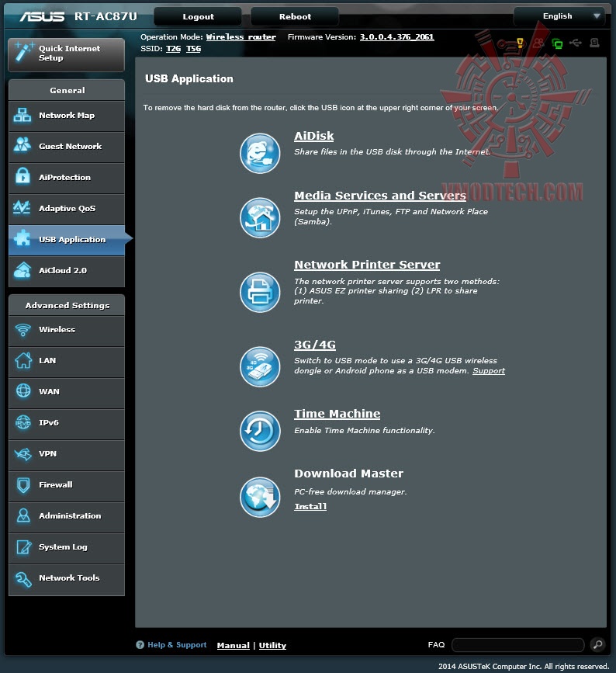Click the WAN globe icon
Image resolution: width=616 pixels, height=673 pixels.
point(23,391)
